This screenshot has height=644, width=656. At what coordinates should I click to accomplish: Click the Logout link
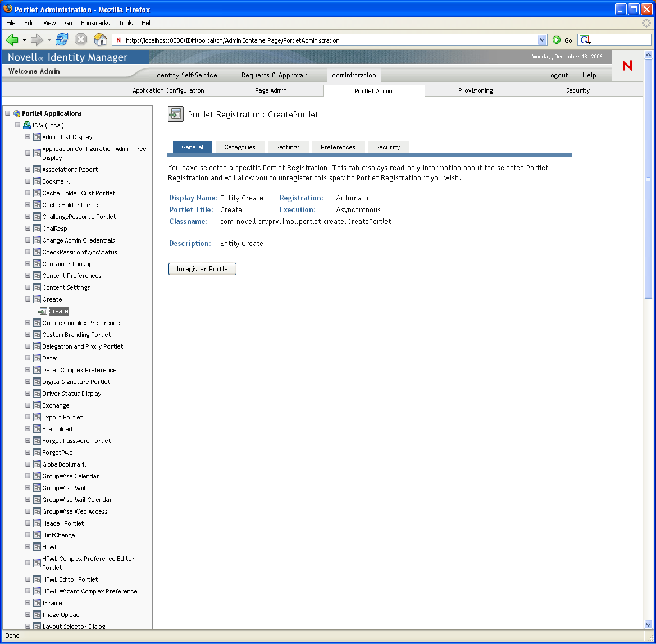[x=557, y=75]
